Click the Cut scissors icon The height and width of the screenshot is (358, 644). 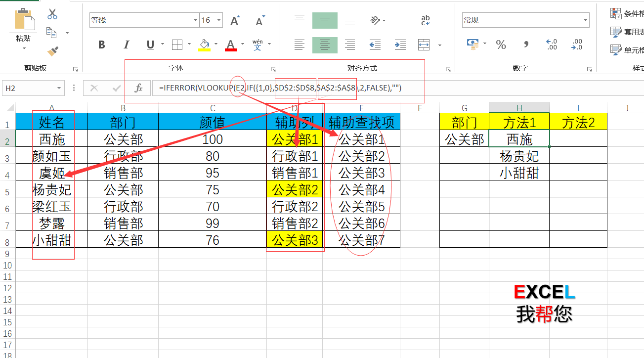(x=52, y=14)
